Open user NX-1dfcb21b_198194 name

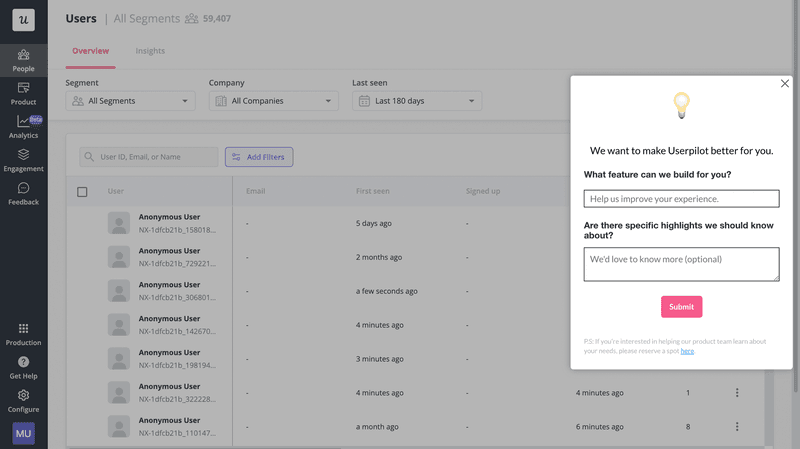click(x=169, y=353)
